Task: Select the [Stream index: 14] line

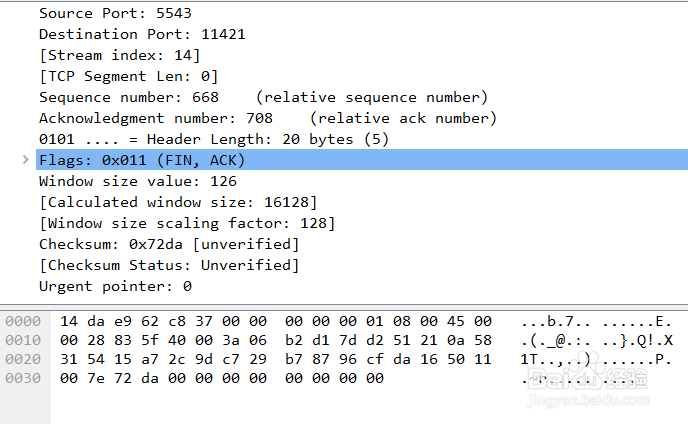Action: 120,55
